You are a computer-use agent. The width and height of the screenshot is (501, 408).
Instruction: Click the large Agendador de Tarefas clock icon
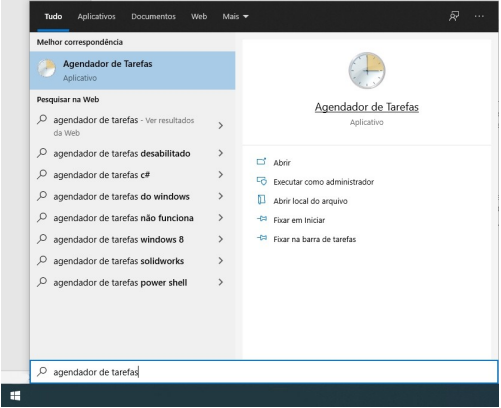[367, 70]
